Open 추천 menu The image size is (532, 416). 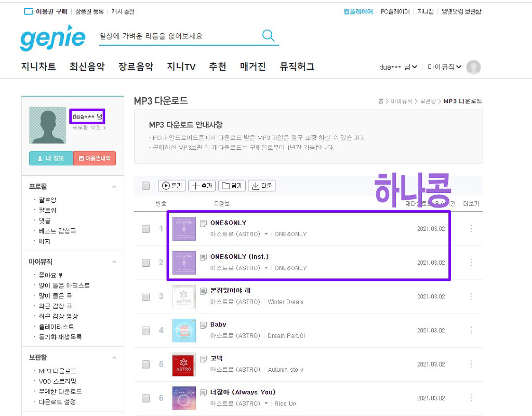pyautogui.click(x=218, y=66)
